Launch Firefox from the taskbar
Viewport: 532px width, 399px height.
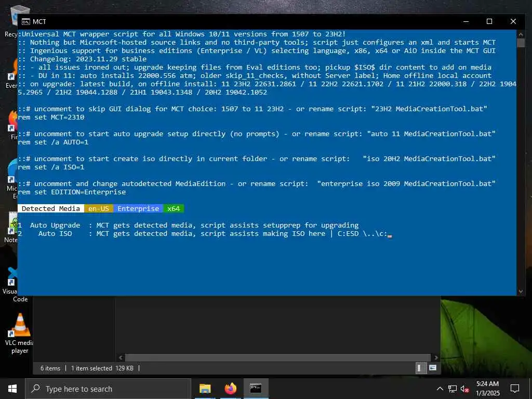pos(230,389)
